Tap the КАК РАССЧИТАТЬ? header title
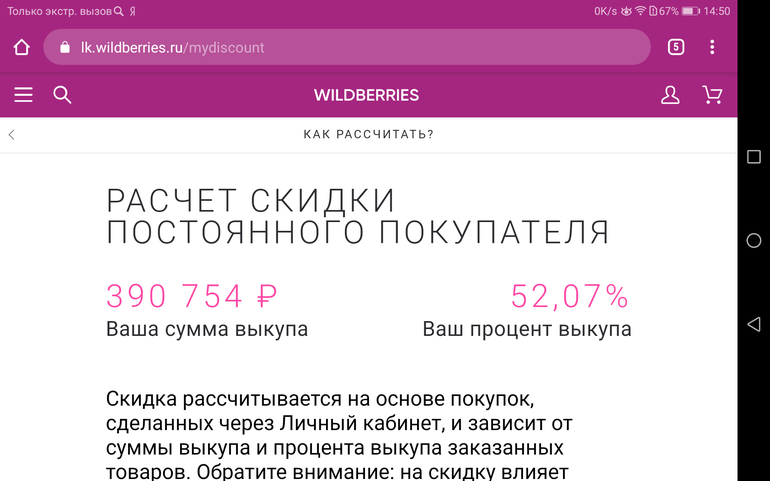The height and width of the screenshot is (481, 770). pyautogui.click(x=368, y=134)
